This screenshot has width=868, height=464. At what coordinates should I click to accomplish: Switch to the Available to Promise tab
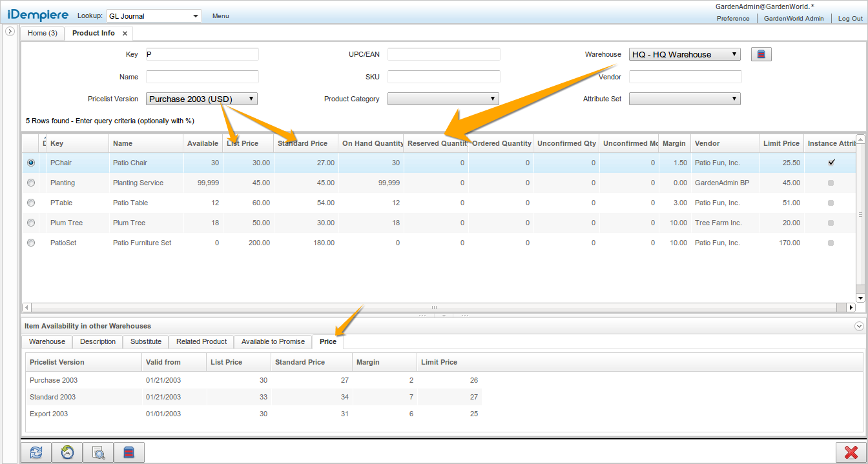pos(272,341)
